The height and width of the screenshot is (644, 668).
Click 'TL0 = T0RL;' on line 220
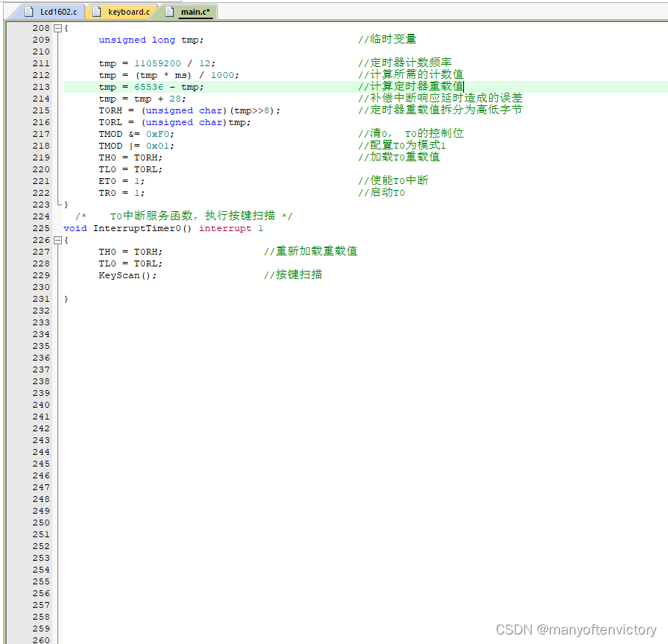coord(130,169)
